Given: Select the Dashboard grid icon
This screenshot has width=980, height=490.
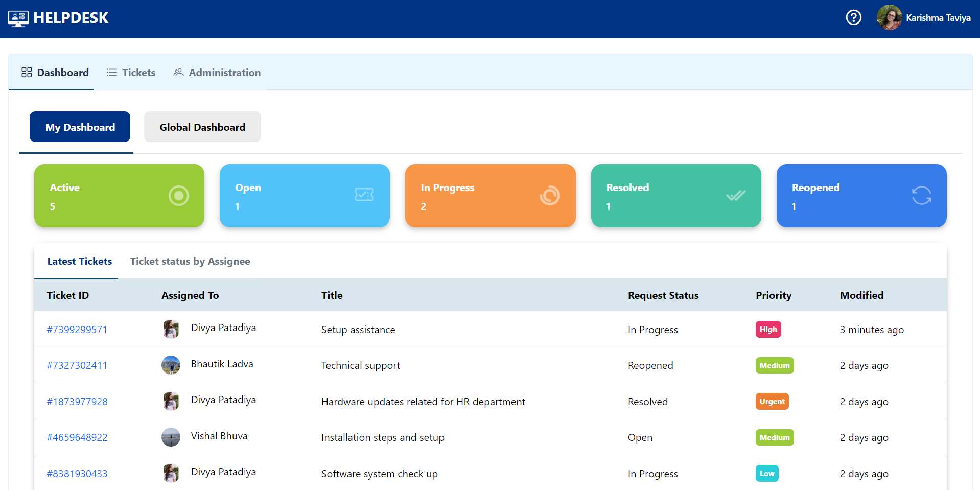Looking at the screenshot, I should 27,72.
